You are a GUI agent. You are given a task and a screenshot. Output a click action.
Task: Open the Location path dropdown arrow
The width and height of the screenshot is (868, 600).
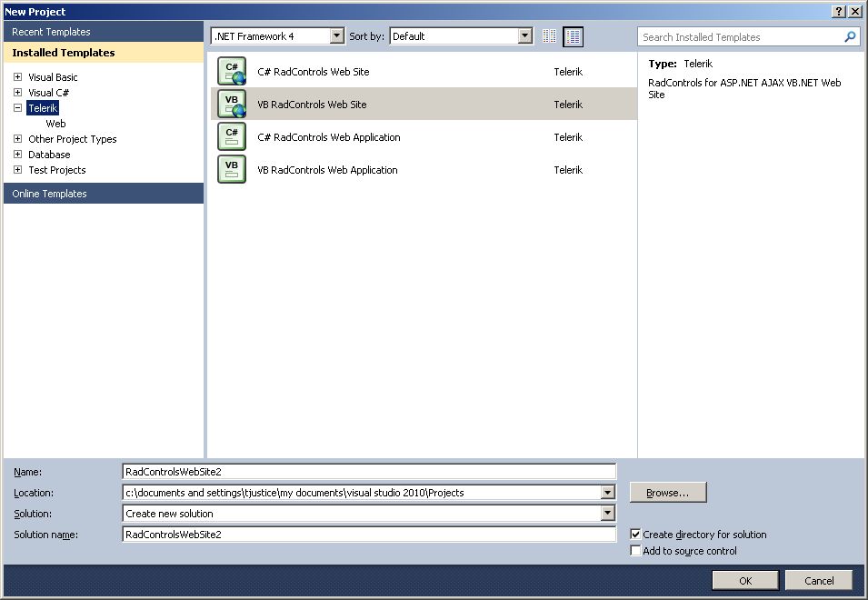coord(607,493)
